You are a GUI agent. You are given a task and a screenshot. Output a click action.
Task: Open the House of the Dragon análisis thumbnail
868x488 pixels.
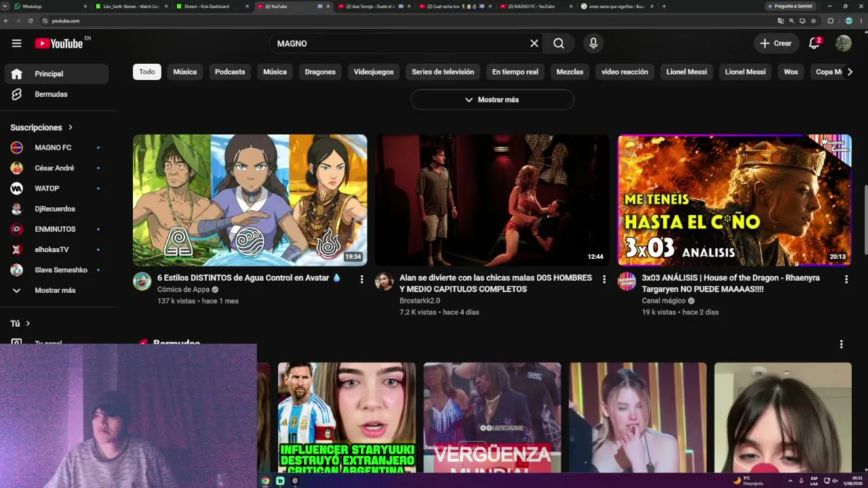734,200
